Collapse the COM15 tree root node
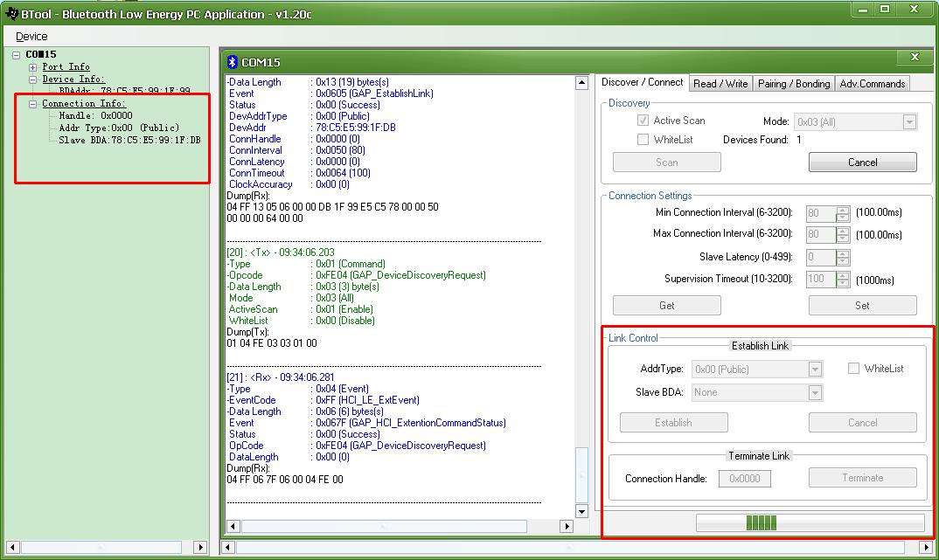 coord(16,55)
